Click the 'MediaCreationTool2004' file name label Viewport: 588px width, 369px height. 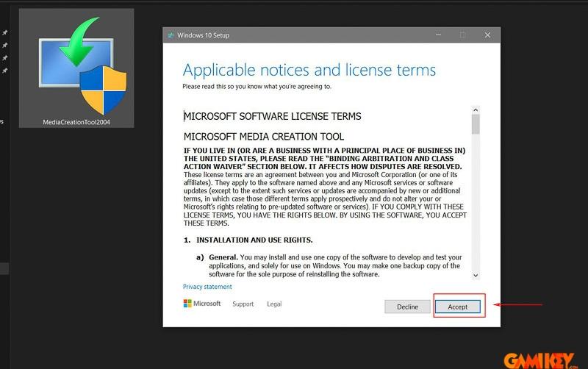click(x=76, y=122)
